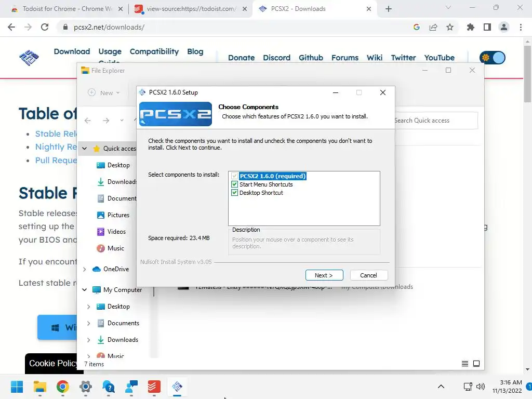Image resolution: width=532 pixels, height=399 pixels.
Task: Switch File Explorer to details view icon
Action: tap(465, 364)
